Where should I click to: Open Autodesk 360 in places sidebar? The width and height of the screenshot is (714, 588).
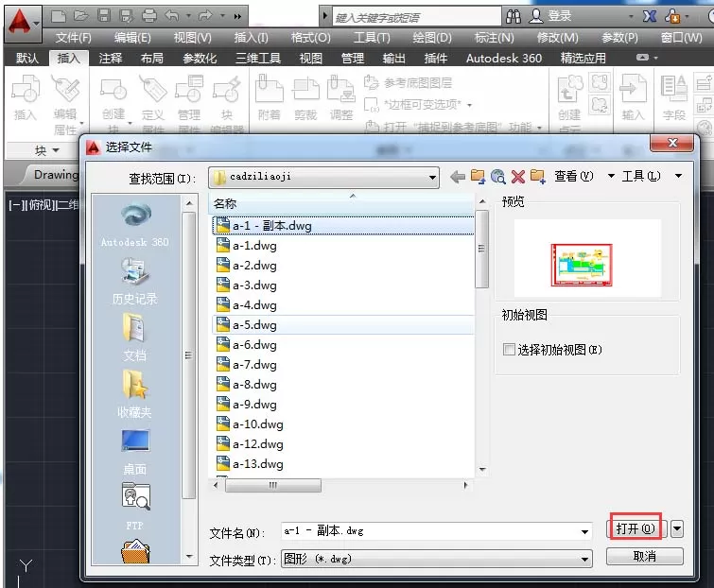pos(135,225)
